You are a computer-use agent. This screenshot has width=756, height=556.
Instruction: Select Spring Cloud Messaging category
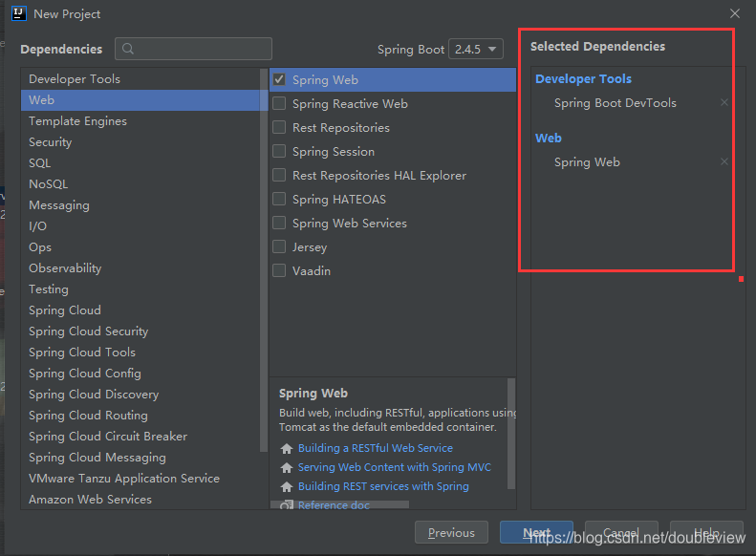(140, 458)
